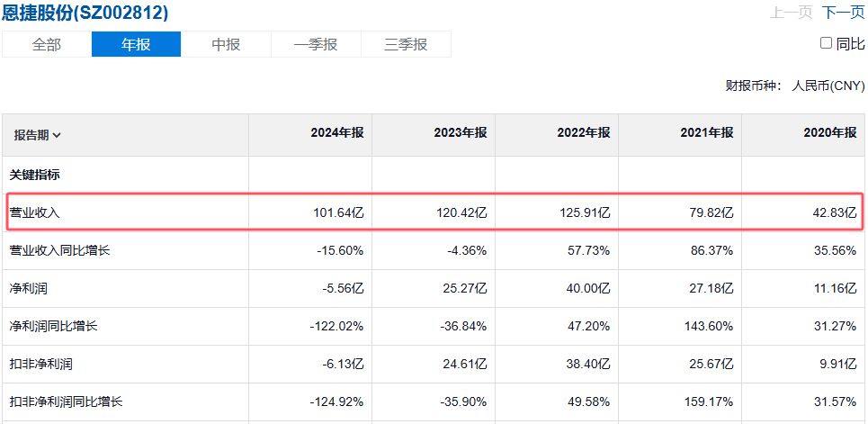The image size is (868, 424).
Task: Select revenue value 125.91亿
Action: [x=585, y=212]
